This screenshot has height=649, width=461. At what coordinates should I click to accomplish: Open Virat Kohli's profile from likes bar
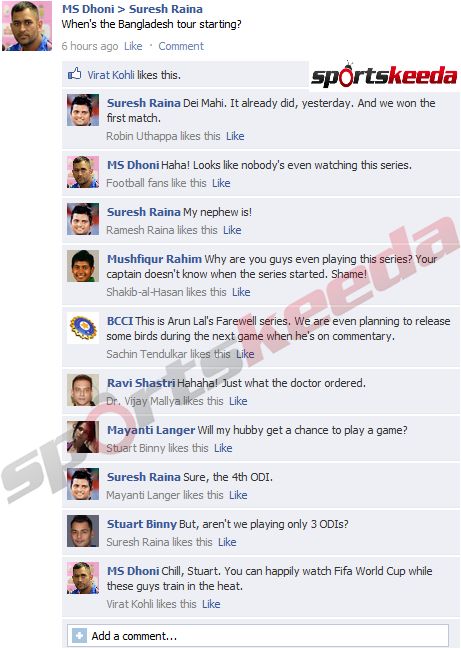110,75
